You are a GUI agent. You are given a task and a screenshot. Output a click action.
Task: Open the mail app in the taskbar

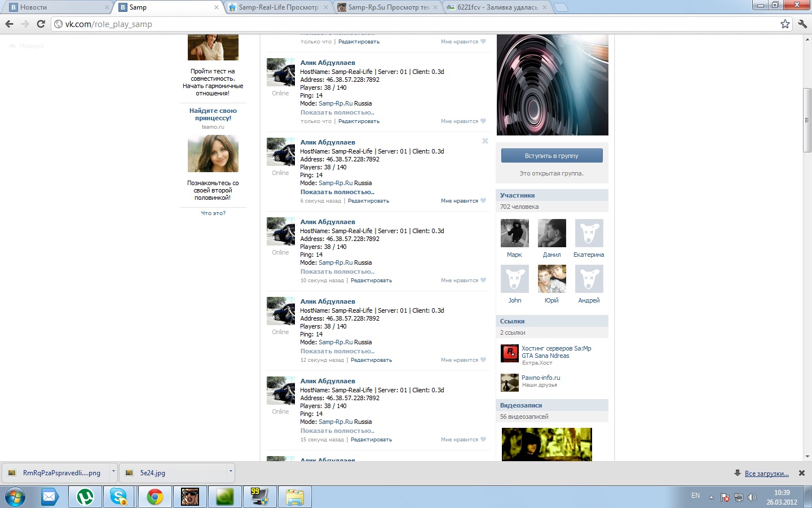point(50,497)
